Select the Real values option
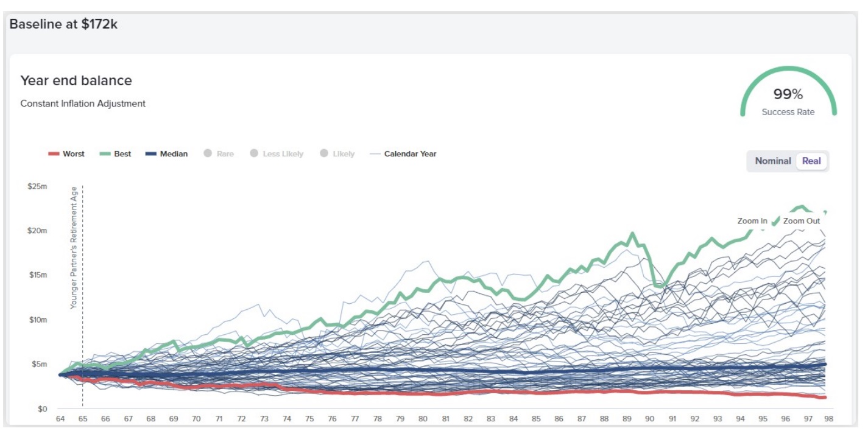 [x=811, y=161]
